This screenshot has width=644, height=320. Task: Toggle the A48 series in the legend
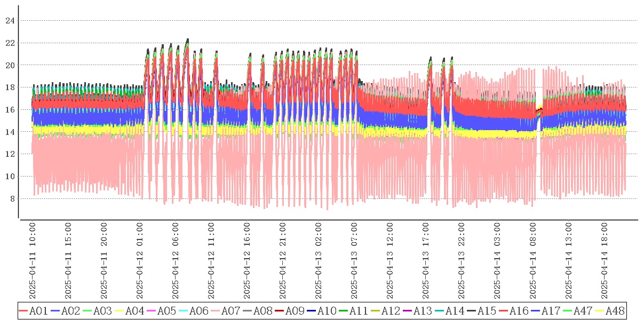click(x=615, y=311)
